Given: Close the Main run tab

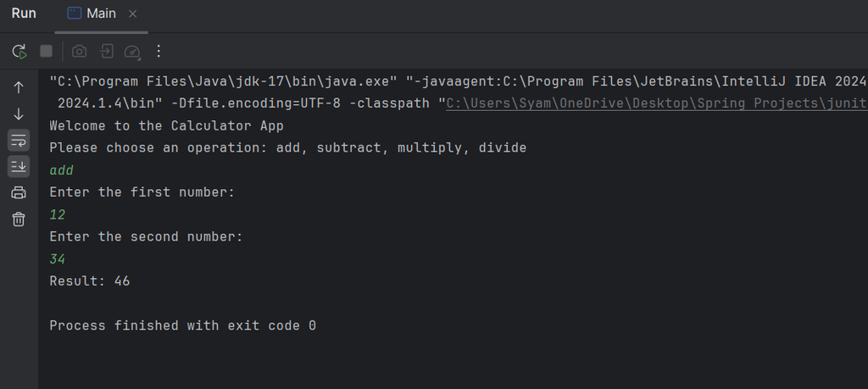Looking at the screenshot, I should (133, 14).
